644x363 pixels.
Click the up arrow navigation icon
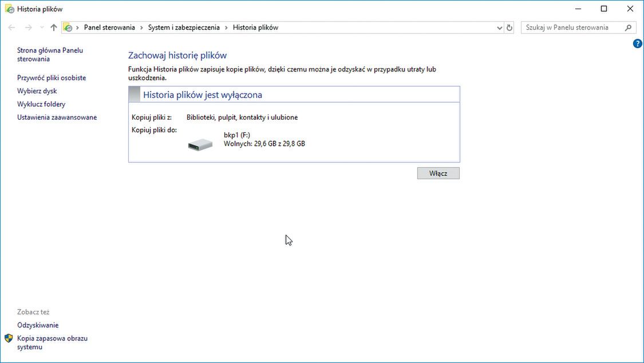click(53, 27)
